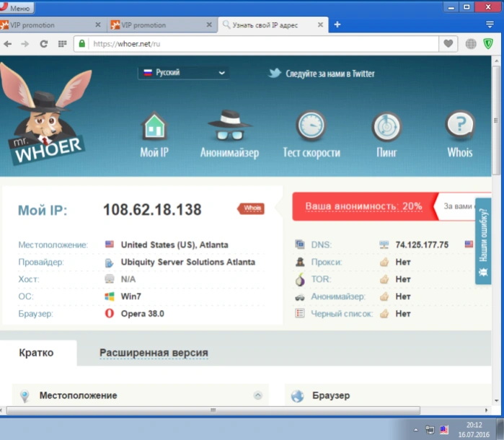504x440 pixels.
Task: Reload the page with refresh icon
Action: coord(44,44)
